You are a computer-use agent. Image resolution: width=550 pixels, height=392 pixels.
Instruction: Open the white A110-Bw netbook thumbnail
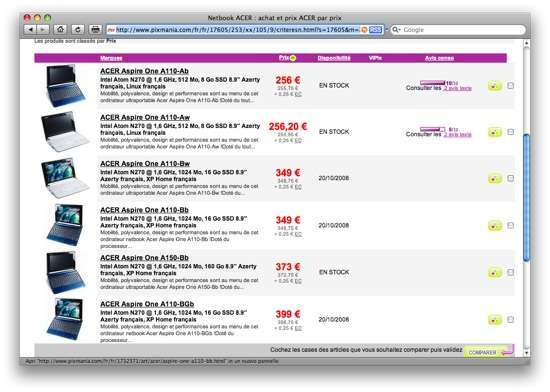pos(65,178)
